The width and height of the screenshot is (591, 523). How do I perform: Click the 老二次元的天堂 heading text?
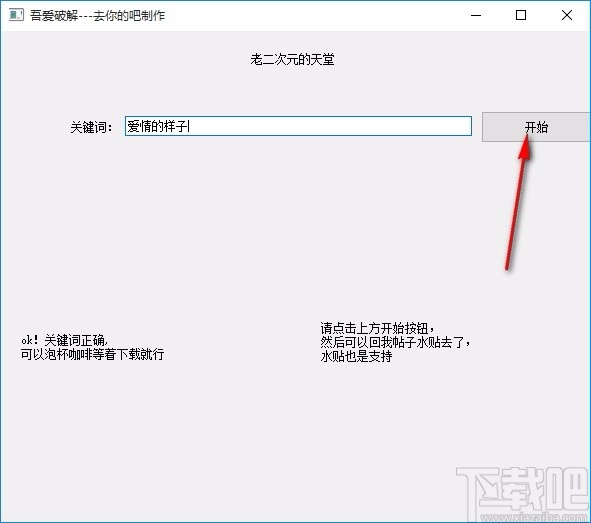click(x=292, y=59)
